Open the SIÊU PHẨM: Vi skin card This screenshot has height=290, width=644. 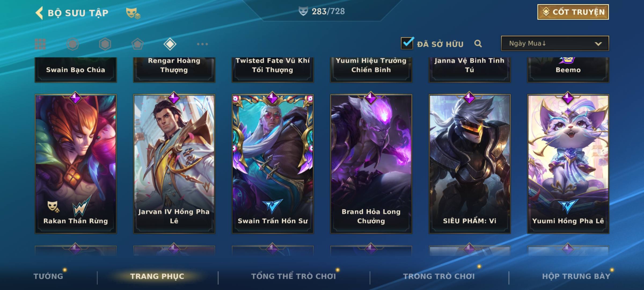[x=470, y=164]
